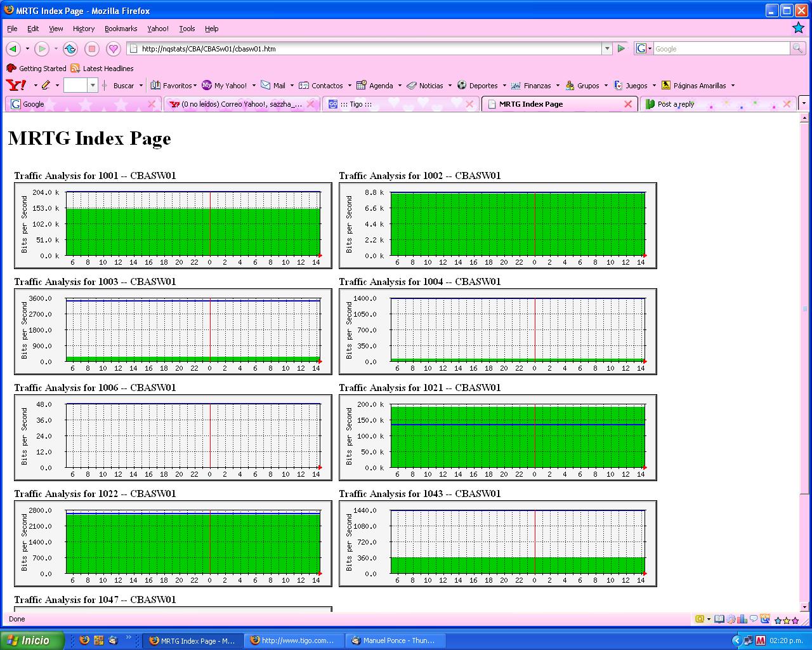Screen dimensions: 812x650
Task: Click Firefox icon in Quick Launch
Action: (x=84, y=640)
